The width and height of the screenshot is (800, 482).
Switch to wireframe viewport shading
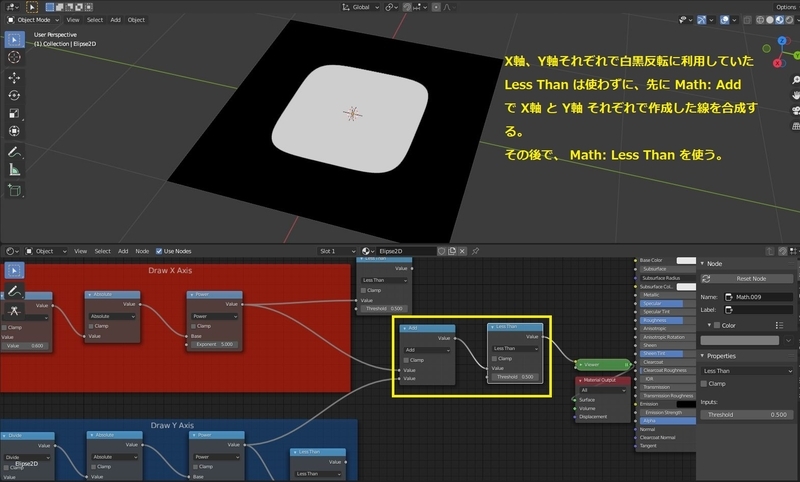[760, 20]
